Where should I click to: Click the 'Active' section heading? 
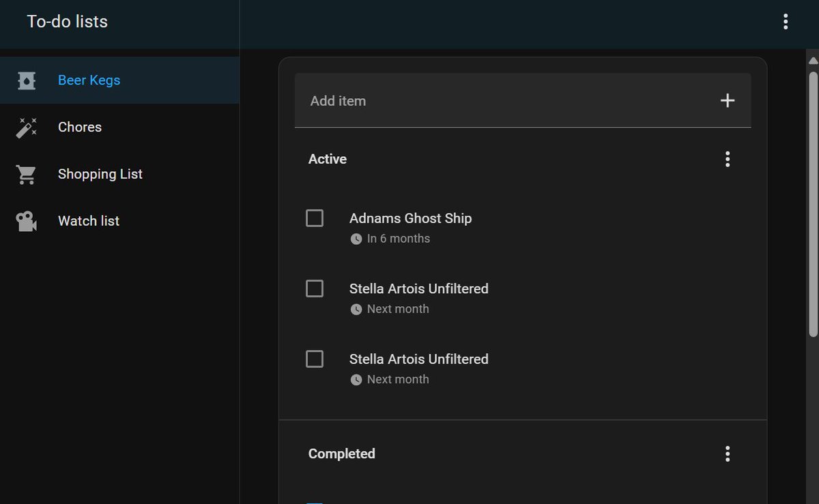click(x=328, y=159)
